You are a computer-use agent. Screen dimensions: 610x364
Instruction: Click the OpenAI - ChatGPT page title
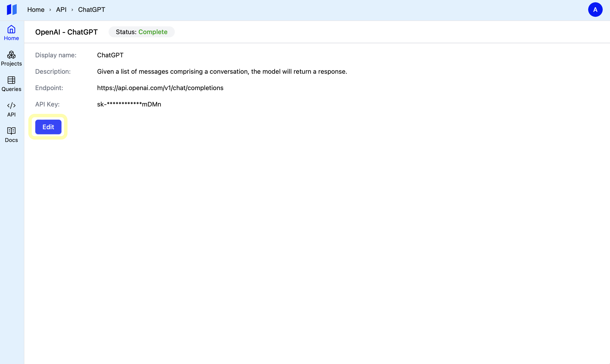(66, 32)
